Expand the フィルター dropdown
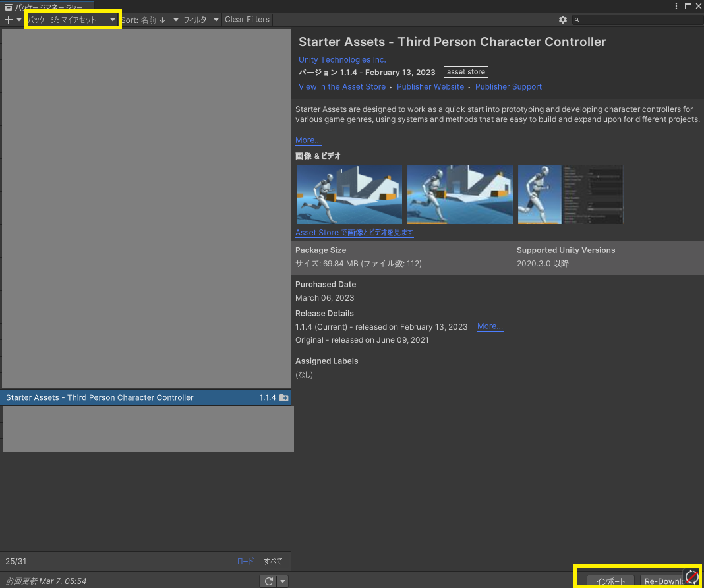The image size is (704, 588). click(x=201, y=20)
